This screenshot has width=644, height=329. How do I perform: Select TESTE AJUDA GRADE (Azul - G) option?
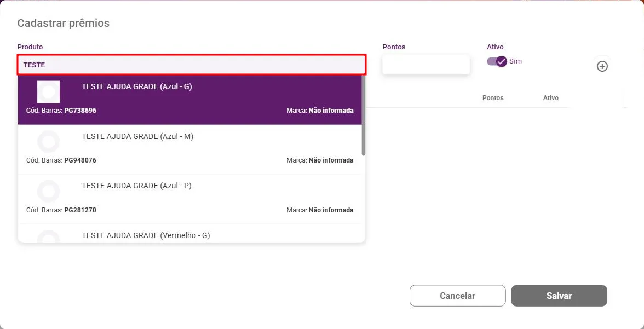coord(189,100)
